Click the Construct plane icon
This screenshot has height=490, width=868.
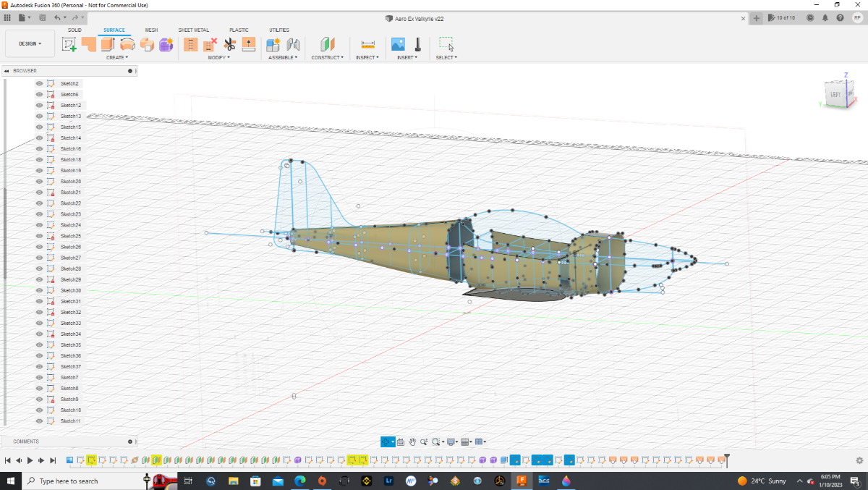click(x=328, y=45)
